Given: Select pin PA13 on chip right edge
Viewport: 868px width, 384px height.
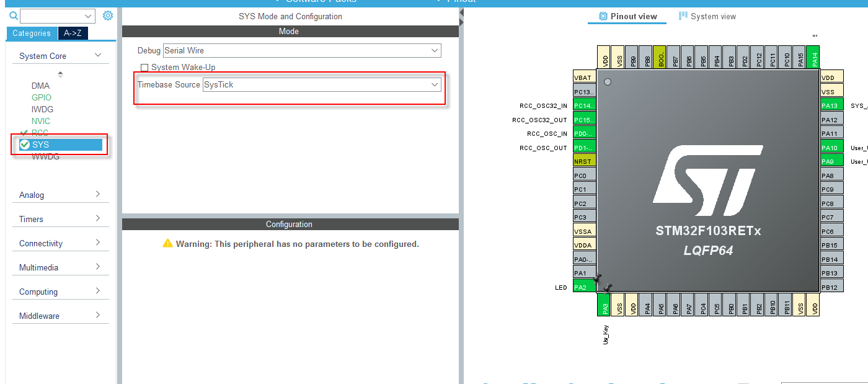Looking at the screenshot, I should point(831,105).
